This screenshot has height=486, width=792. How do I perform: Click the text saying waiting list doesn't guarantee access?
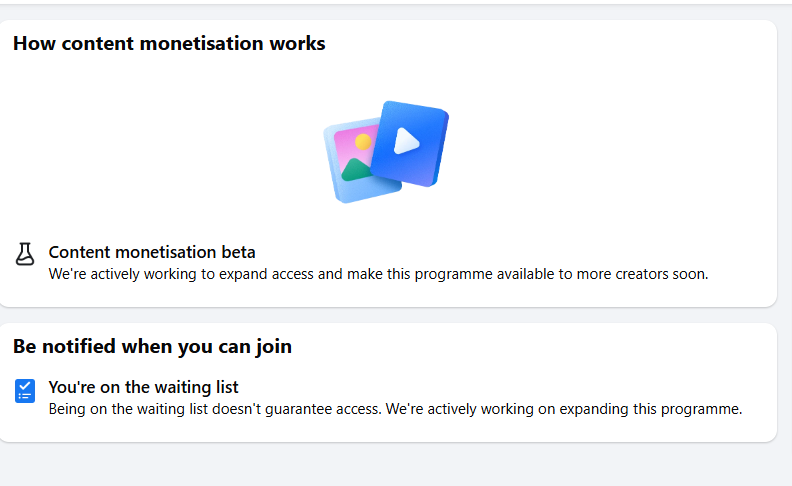pyautogui.click(x=395, y=409)
